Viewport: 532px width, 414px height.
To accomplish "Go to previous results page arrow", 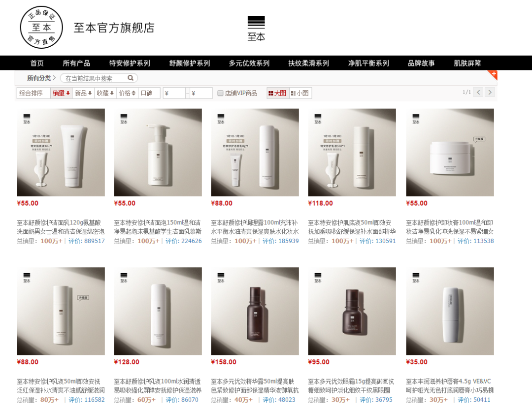I will (x=478, y=92).
